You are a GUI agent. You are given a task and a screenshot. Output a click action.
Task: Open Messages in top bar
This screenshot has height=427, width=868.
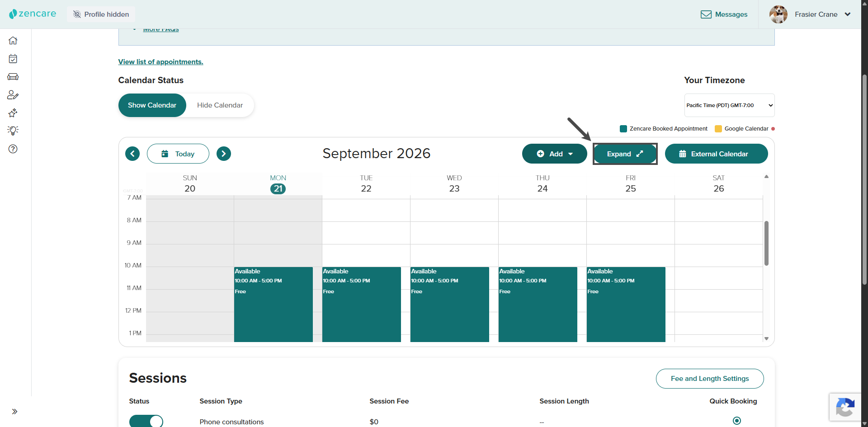[724, 14]
